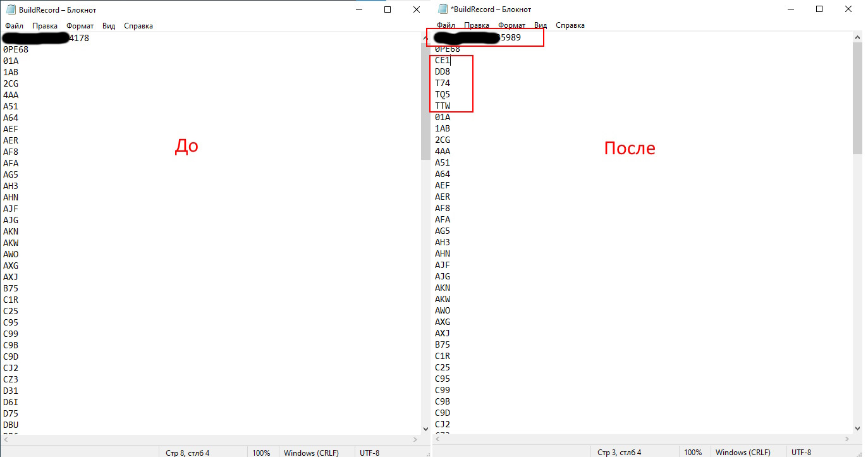Open Вид menu in the unsaved *BuildRecord window

pos(541,25)
